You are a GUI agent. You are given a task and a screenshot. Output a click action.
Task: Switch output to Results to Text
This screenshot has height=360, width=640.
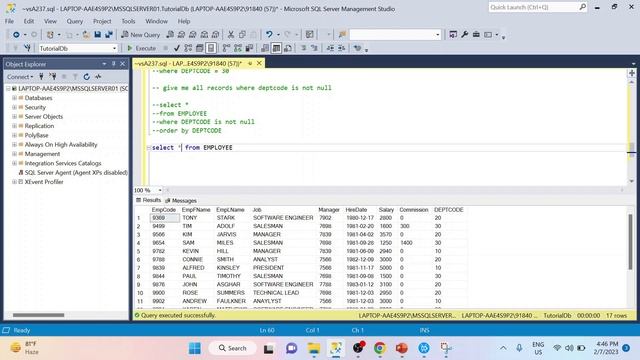(x=265, y=48)
